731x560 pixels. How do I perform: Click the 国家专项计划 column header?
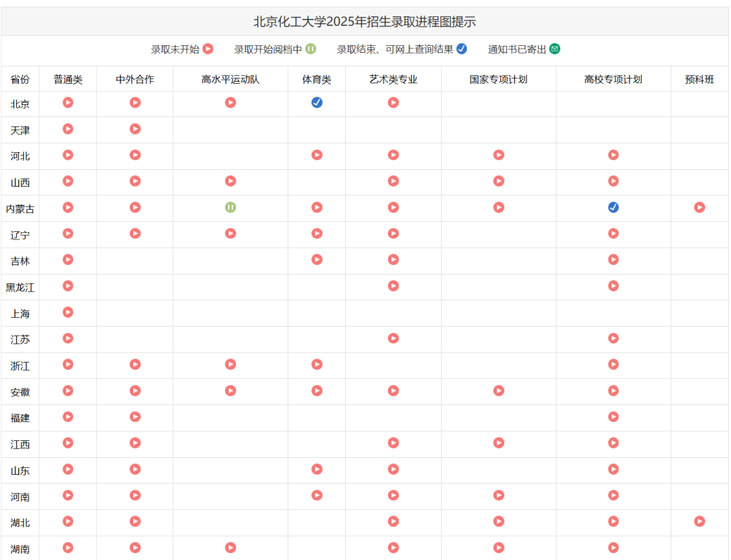point(499,80)
